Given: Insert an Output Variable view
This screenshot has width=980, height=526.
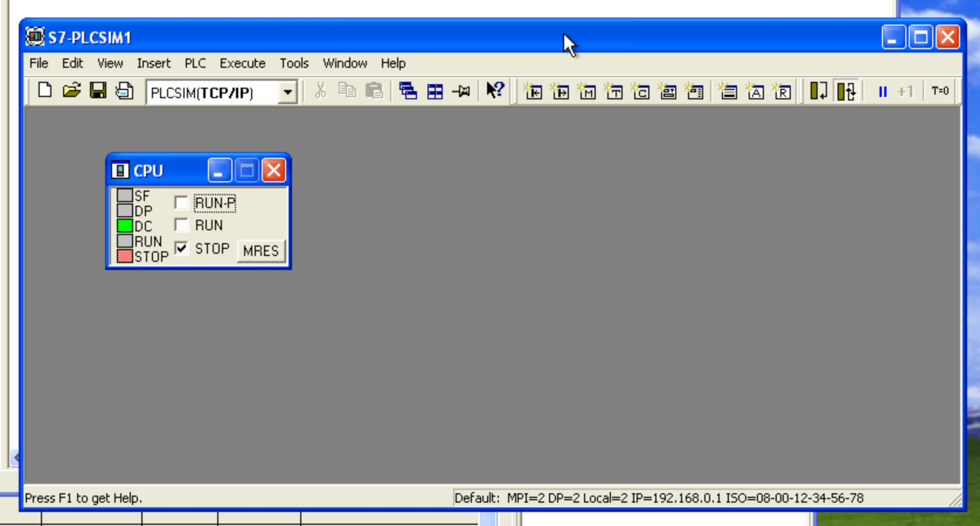Looking at the screenshot, I should click(x=559, y=91).
